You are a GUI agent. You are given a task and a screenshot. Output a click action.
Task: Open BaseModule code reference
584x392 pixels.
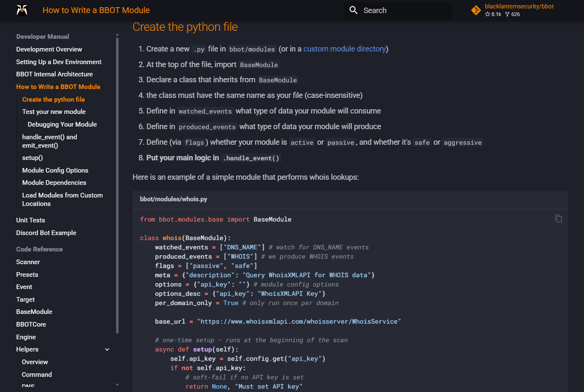pyautogui.click(x=34, y=312)
